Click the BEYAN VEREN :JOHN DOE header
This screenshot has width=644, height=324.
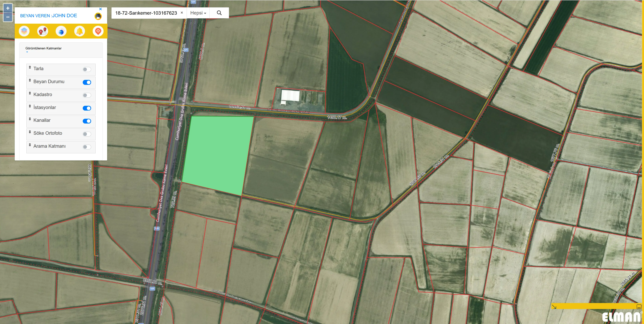coord(48,16)
